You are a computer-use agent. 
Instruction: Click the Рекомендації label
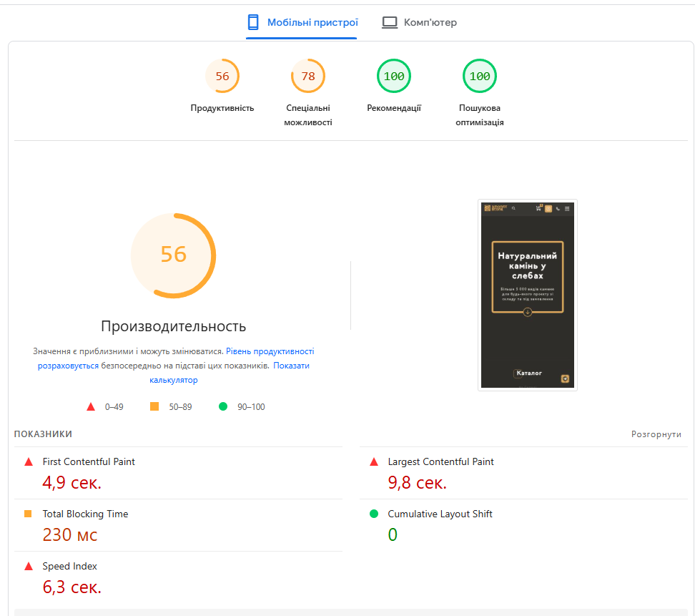click(x=393, y=108)
